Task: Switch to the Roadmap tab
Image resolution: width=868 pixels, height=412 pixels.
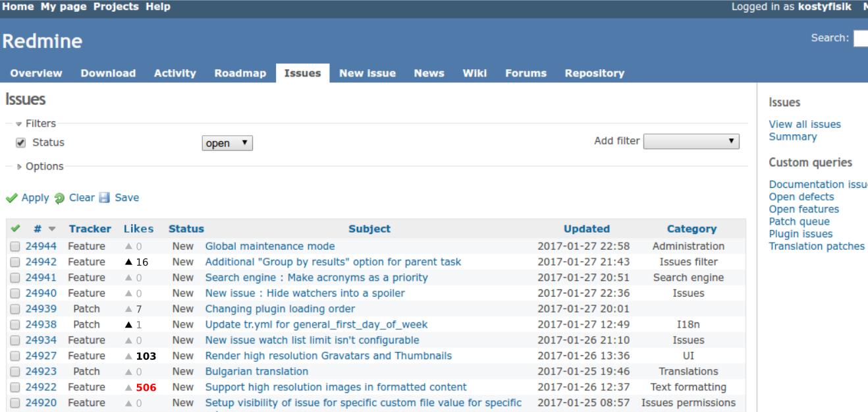Action: click(x=240, y=73)
